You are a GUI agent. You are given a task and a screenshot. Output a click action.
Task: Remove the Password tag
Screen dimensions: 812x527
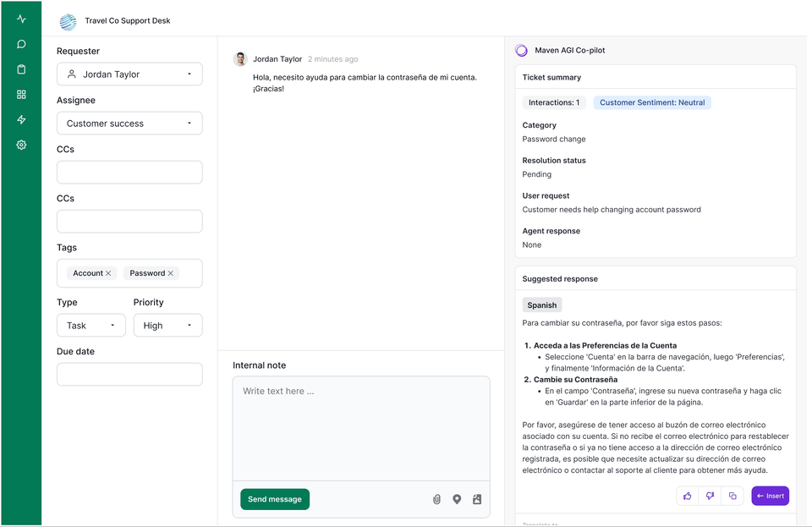pos(171,273)
